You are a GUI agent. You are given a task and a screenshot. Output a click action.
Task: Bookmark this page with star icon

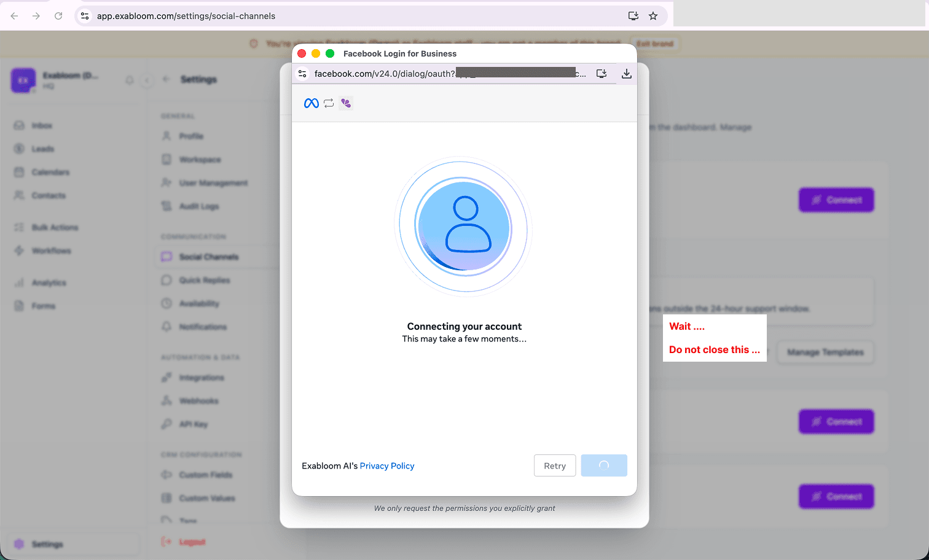click(x=653, y=16)
